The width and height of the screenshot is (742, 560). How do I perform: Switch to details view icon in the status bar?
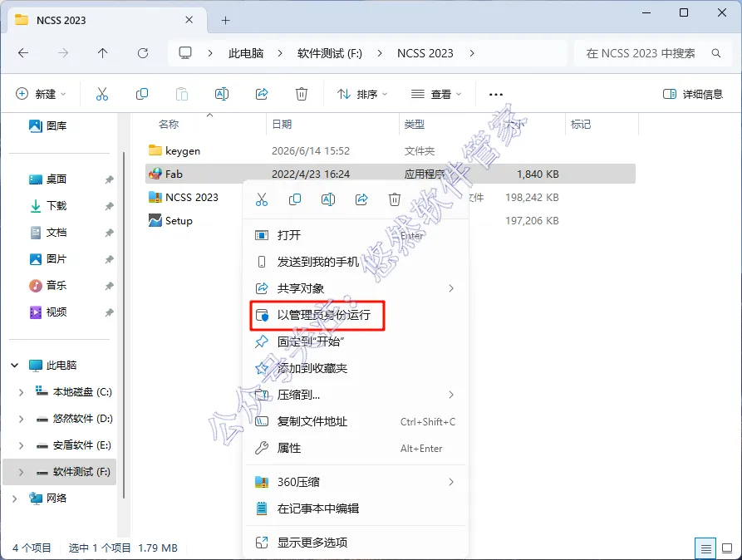pos(705,548)
